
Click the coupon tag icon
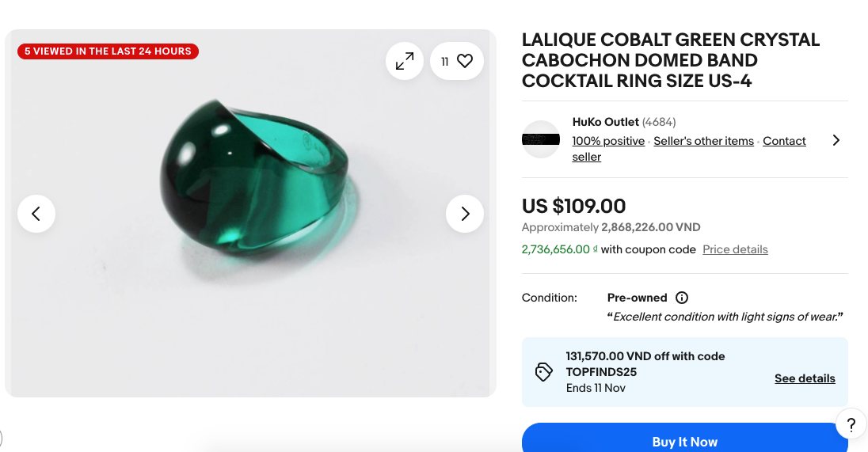[544, 372]
